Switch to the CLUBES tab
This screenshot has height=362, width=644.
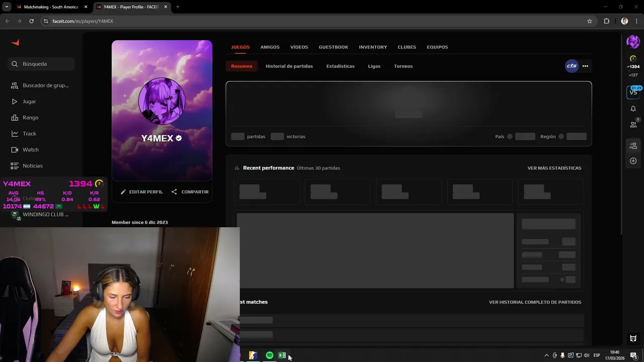[407, 47]
